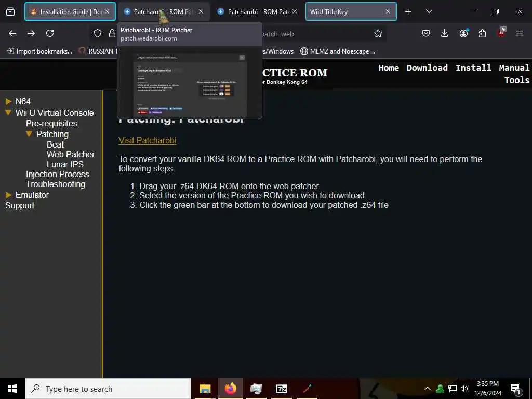Viewport: 532px width, 399px height.
Task: Follow the Visit Patcharobi link
Action: (x=147, y=140)
